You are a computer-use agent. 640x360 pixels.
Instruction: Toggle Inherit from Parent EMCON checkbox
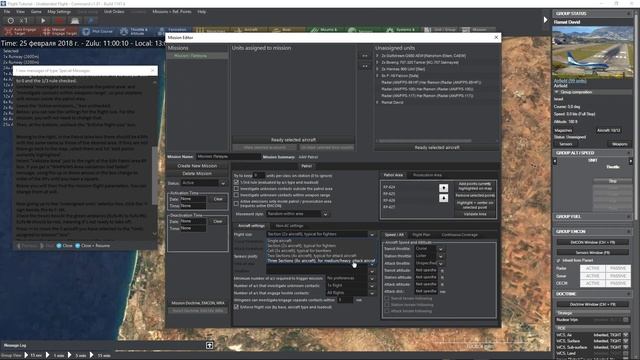point(558,260)
